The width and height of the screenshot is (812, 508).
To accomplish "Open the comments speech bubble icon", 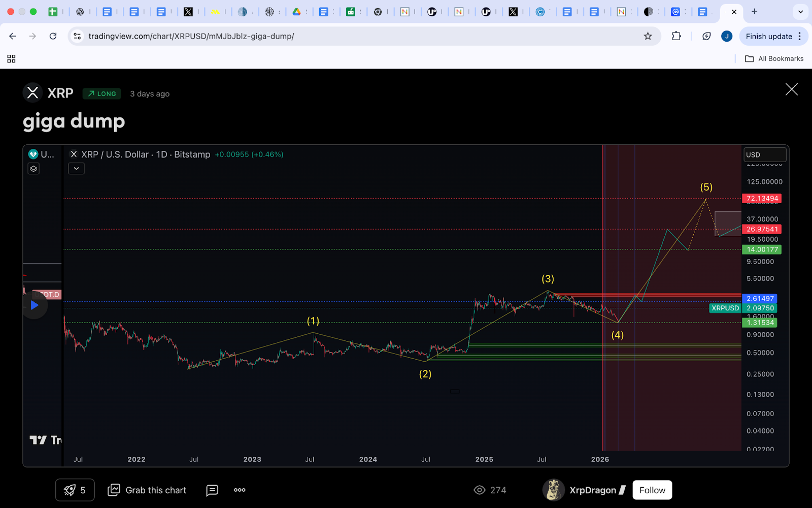I will [x=212, y=490].
